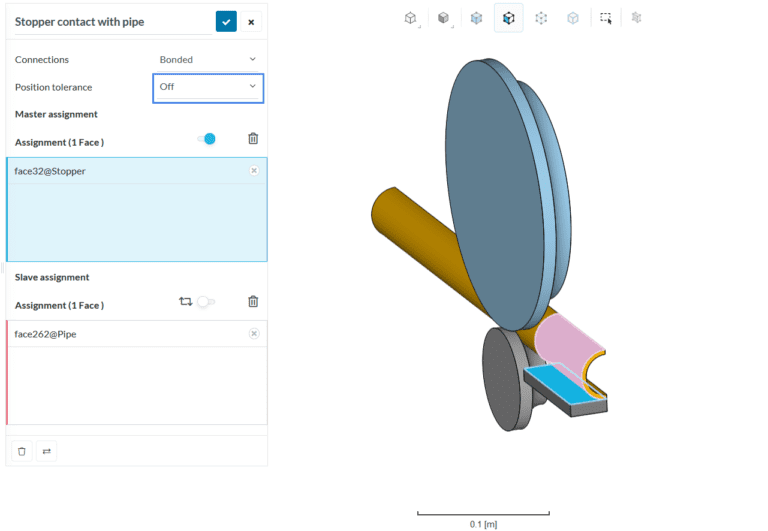Select the box selection tool
This screenshot has width=768, height=531.
tap(606, 18)
